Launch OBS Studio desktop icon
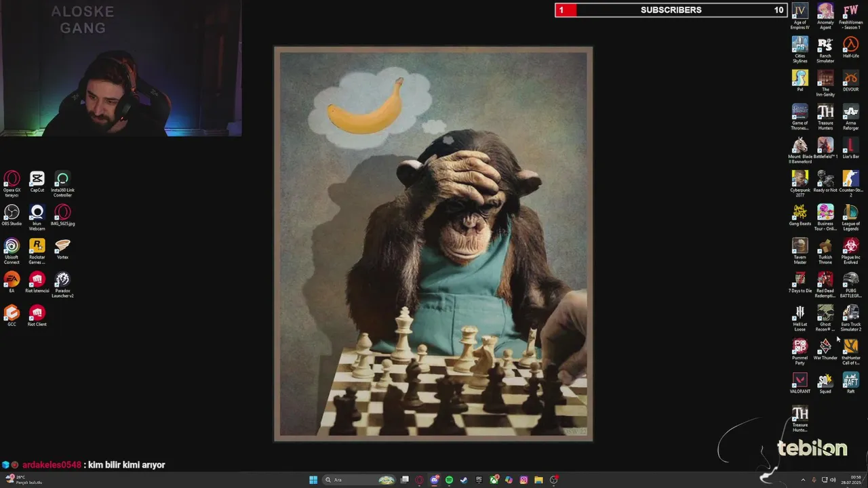 point(12,216)
